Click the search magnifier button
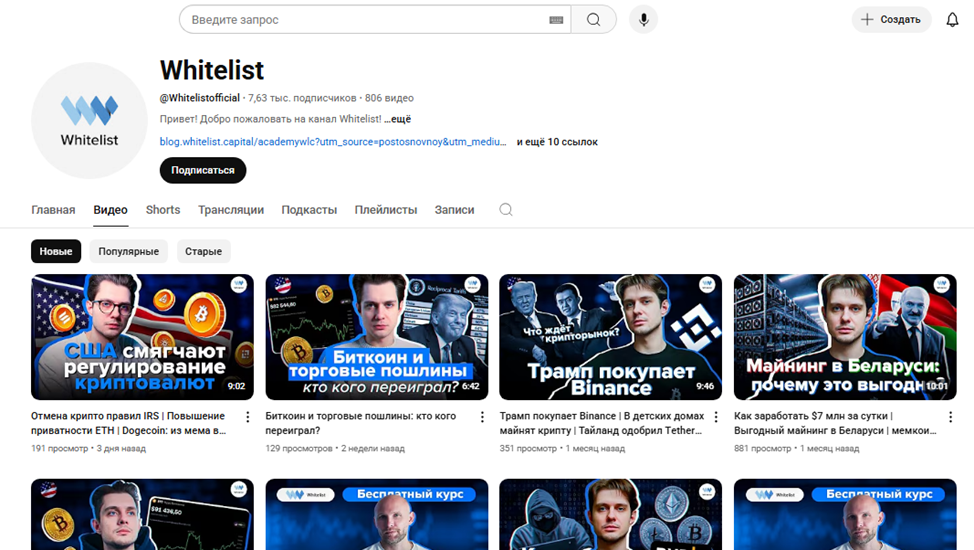 [x=593, y=20]
